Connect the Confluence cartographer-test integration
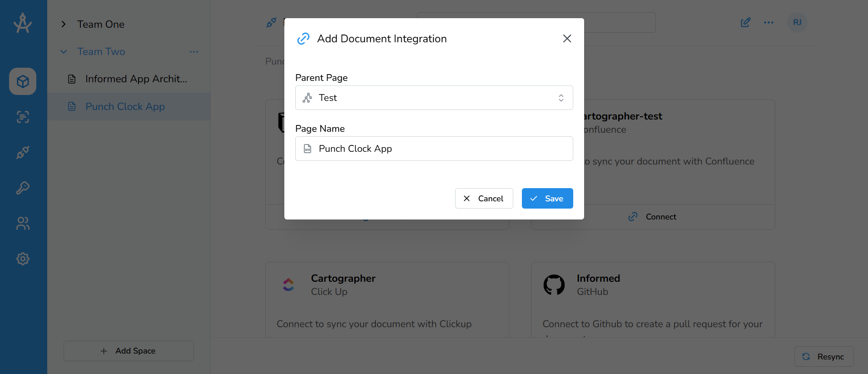Screen dimensions: 868x374 [653, 217]
